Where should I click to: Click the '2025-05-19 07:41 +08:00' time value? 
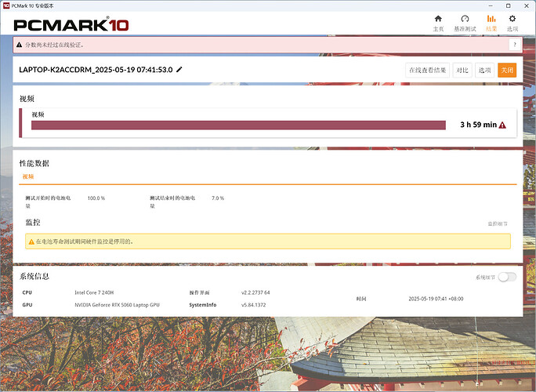point(436,299)
